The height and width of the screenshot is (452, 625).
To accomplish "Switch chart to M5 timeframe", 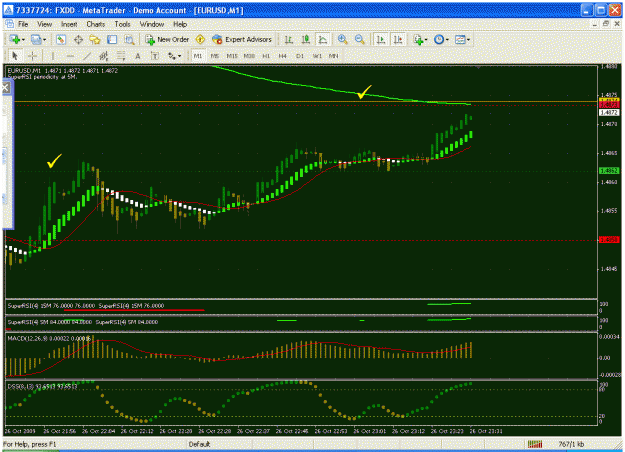I will click(214, 56).
